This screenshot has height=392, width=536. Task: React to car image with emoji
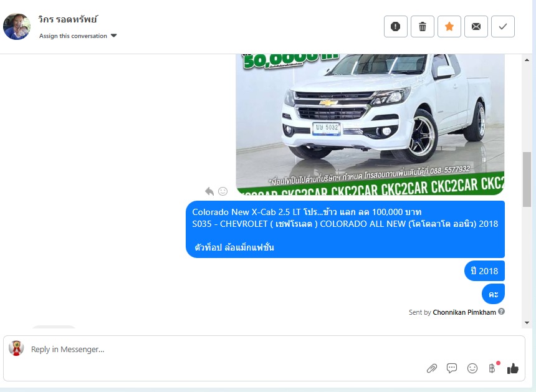pyautogui.click(x=223, y=191)
